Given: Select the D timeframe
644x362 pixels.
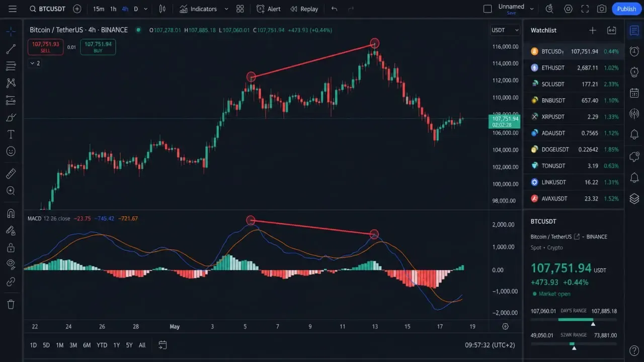Looking at the screenshot, I should (x=136, y=9).
